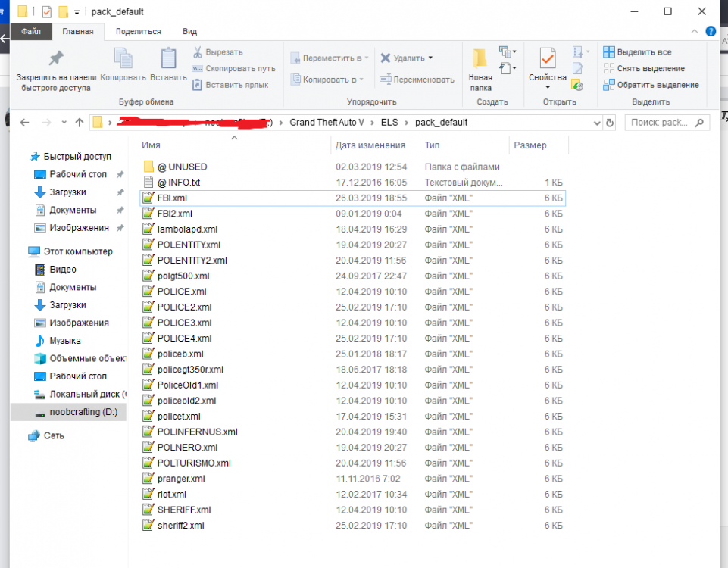Click the search magnifier icon
This screenshot has height=568, width=728.
(699, 123)
